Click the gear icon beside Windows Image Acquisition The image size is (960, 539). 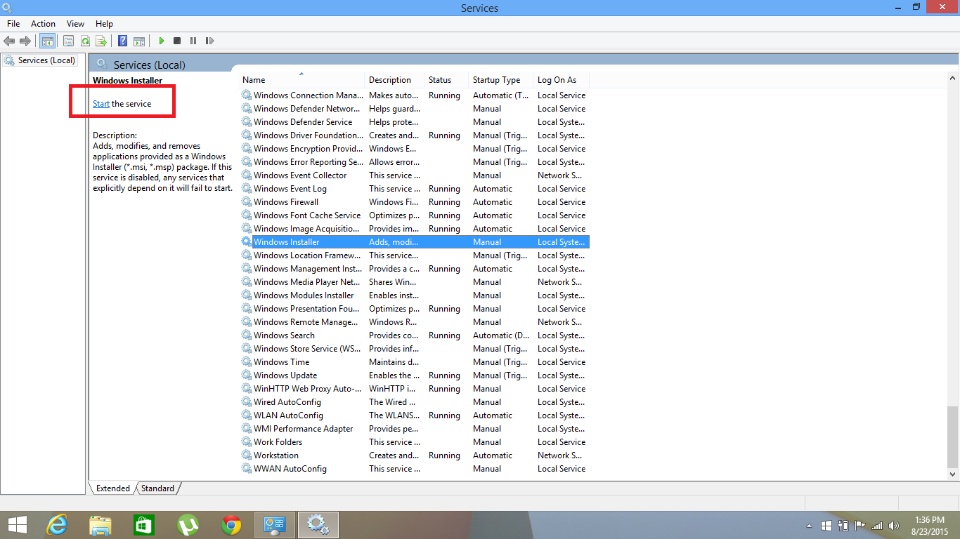(247, 228)
